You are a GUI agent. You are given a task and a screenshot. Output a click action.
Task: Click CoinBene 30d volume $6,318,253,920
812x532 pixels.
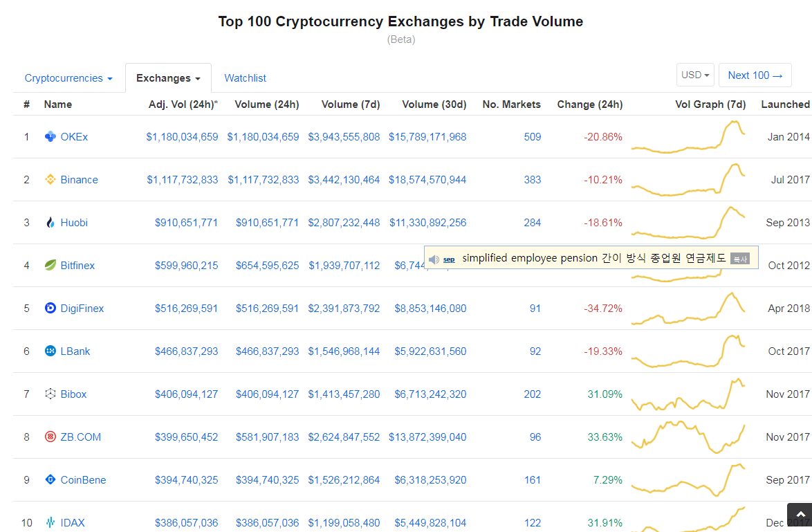click(x=430, y=479)
